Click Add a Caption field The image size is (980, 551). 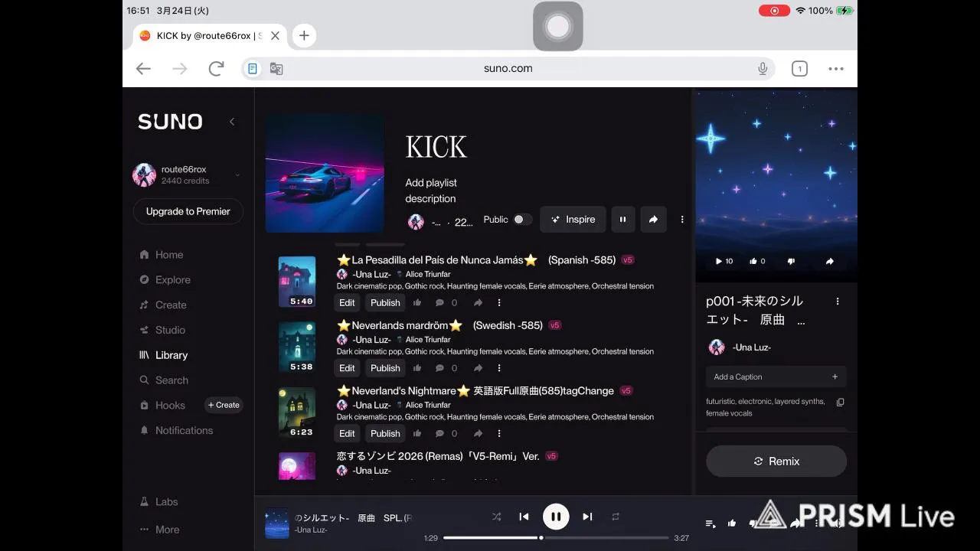point(776,377)
